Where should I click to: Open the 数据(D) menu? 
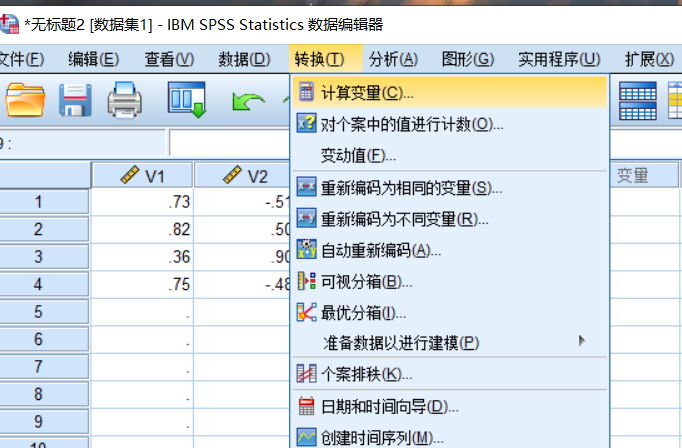pyautogui.click(x=244, y=59)
